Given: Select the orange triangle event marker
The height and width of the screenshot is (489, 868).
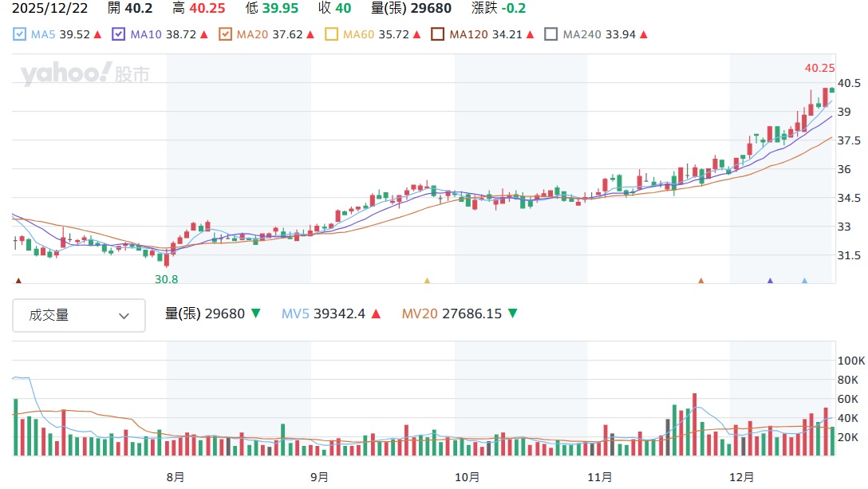Looking at the screenshot, I should (700, 281).
